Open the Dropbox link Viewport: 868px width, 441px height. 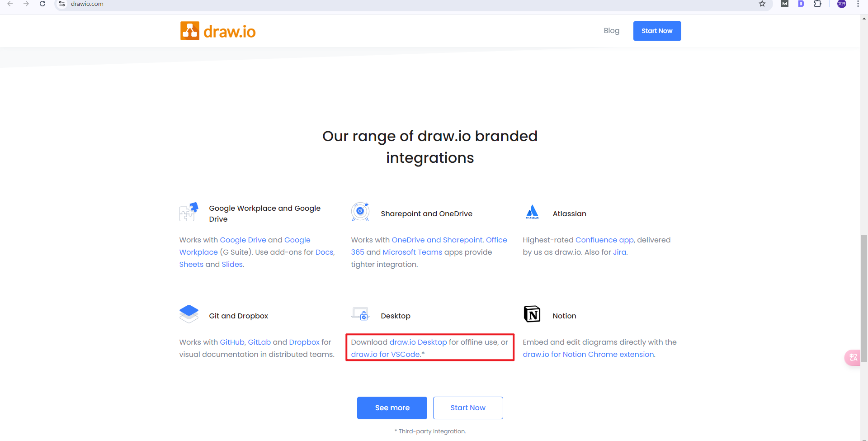pos(304,342)
